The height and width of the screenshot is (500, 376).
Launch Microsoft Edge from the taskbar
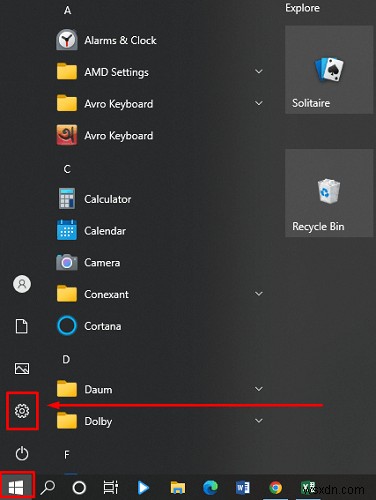(x=210, y=488)
